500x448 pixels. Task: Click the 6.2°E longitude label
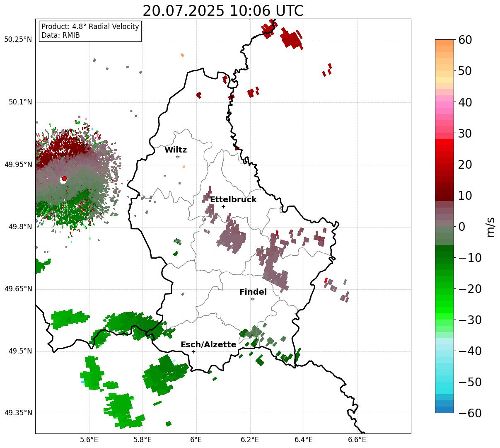[x=250, y=439]
